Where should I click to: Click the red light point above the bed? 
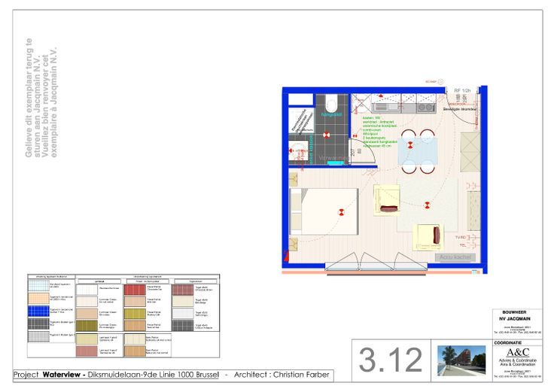(x=341, y=213)
